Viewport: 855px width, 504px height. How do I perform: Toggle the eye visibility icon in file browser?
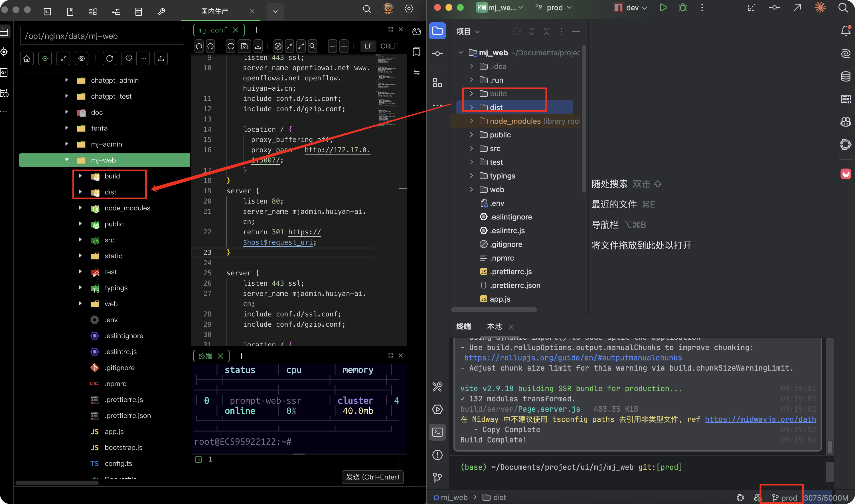point(82,58)
